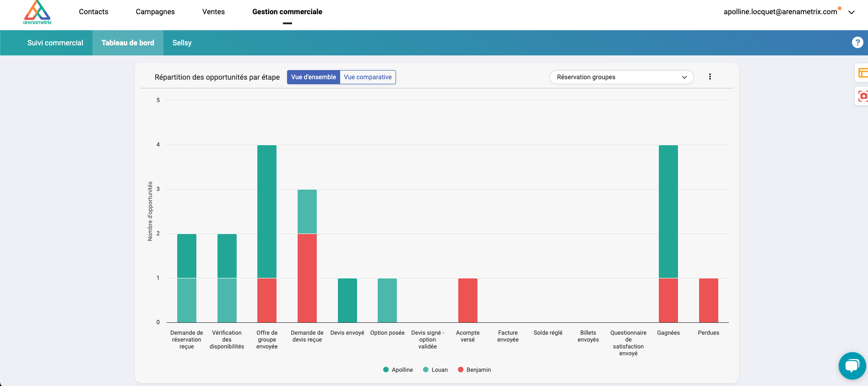The height and width of the screenshot is (386, 868).
Task: Click the Ventes navigation link
Action: [213, 12]
